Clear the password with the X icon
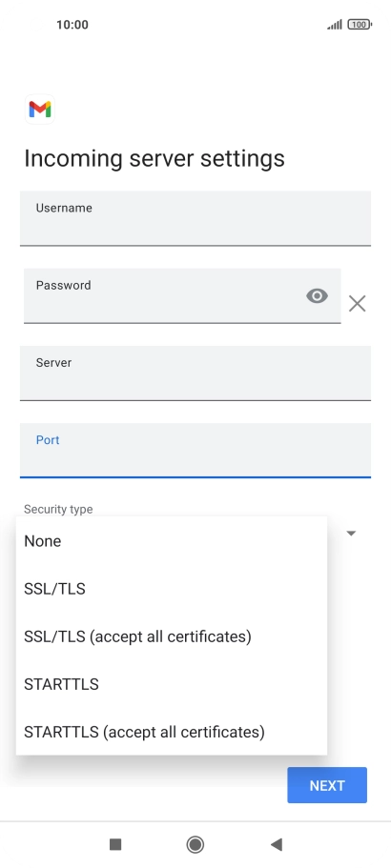 (358, 303)
